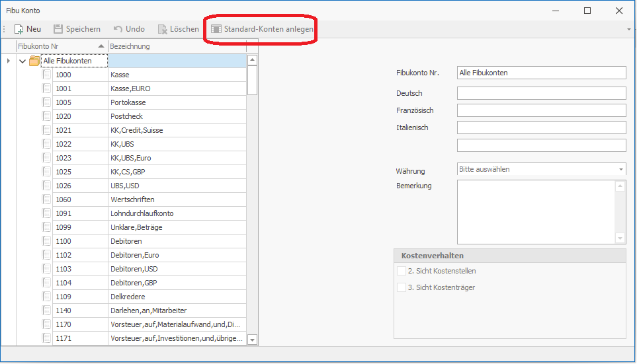Image resolution: width=637 pixels, height=364 pixels.
Task: Click the Speichern disk icon
Action: 58,29
